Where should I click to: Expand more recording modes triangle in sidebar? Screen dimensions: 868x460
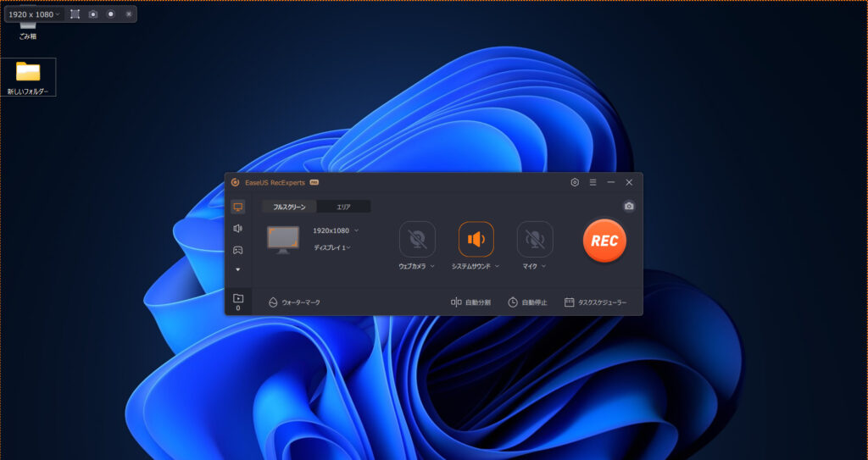[238, 269]
